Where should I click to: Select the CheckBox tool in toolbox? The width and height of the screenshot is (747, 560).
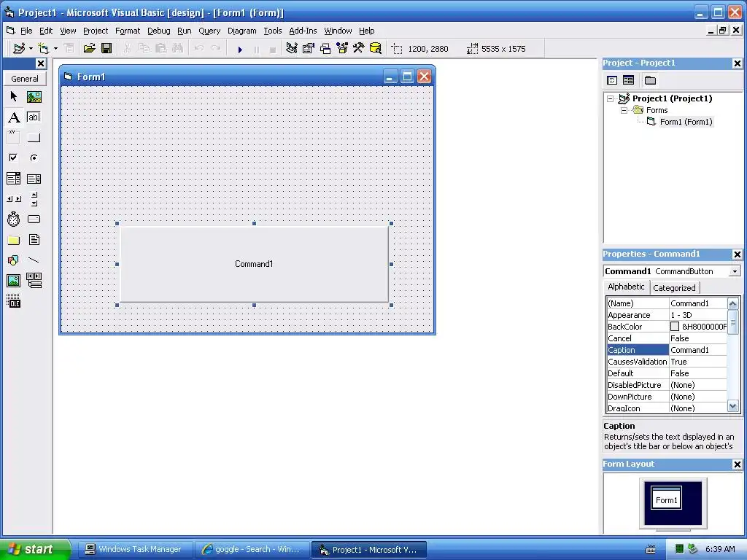point(14,157)
